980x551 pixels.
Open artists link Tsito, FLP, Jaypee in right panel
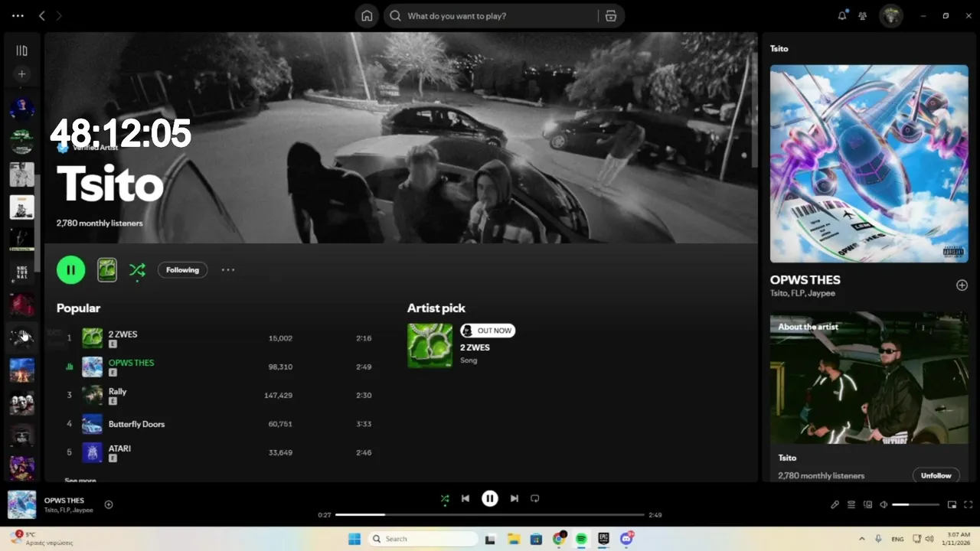coord(802,293)
